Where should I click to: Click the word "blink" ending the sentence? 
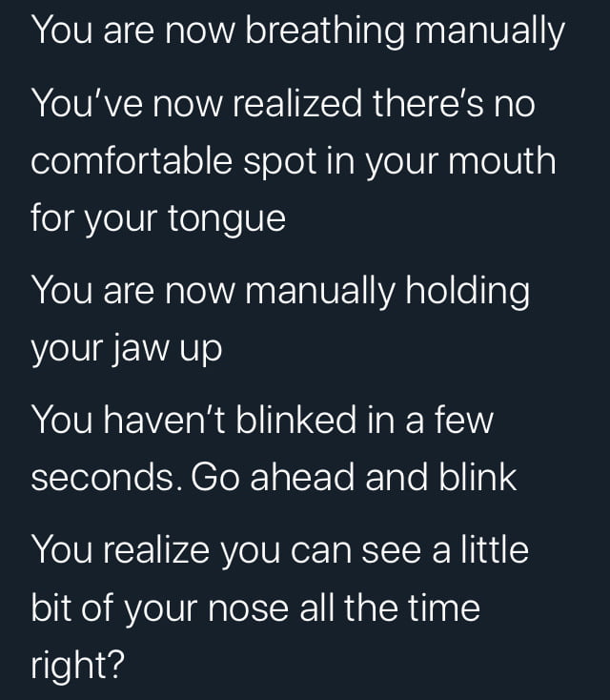coord(478,477)
